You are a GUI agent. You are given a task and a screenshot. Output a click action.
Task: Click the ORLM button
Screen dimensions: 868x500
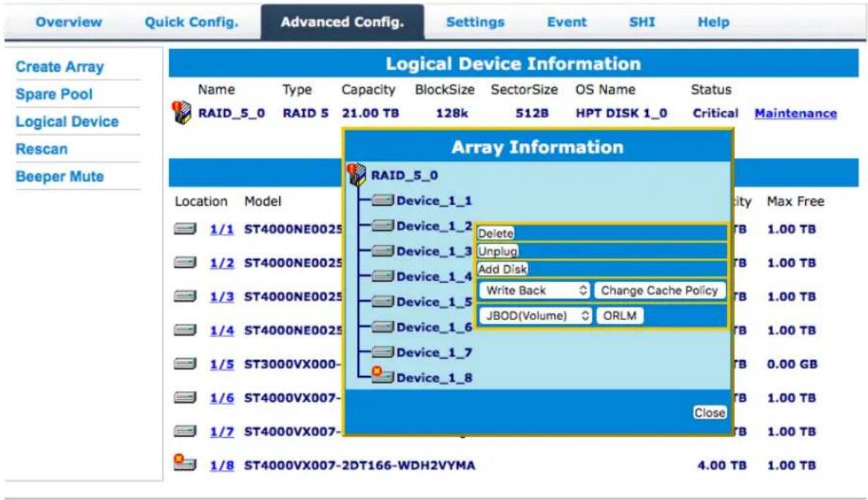[619, 316]
